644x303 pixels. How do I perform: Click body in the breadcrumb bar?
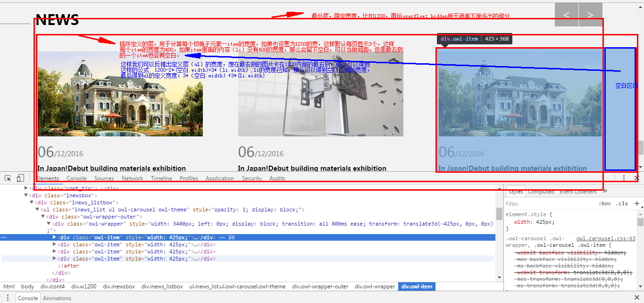coord(28,286)
